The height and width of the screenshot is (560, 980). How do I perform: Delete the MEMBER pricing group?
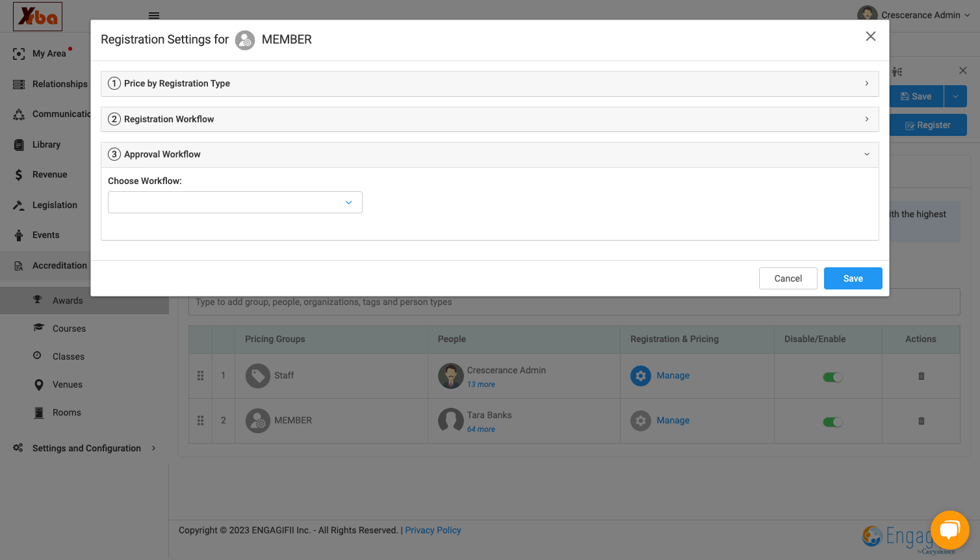click(x=921, y=421)
